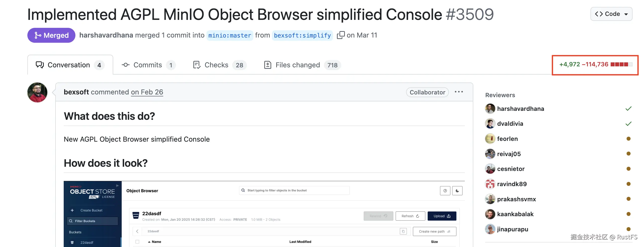Click the copy branch name icon
This screenshot has height=247, width=644.
click(x=340, y=35)
